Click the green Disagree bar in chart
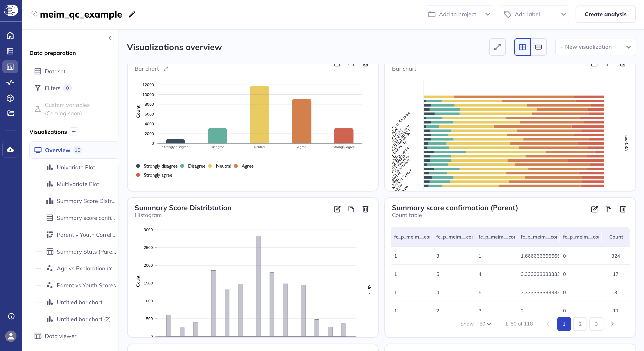The width and height of the screenshot is (644, 351). [217, 136]
